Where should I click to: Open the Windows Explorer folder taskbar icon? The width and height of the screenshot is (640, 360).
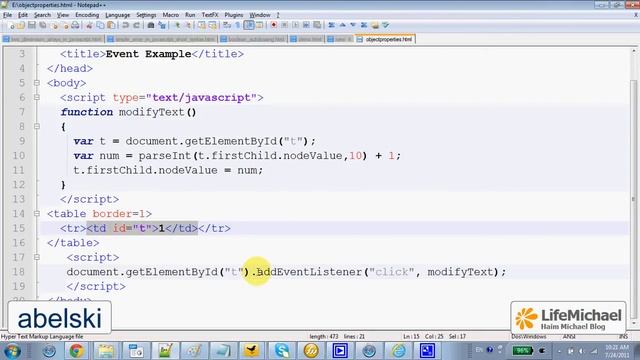(106, 351)
